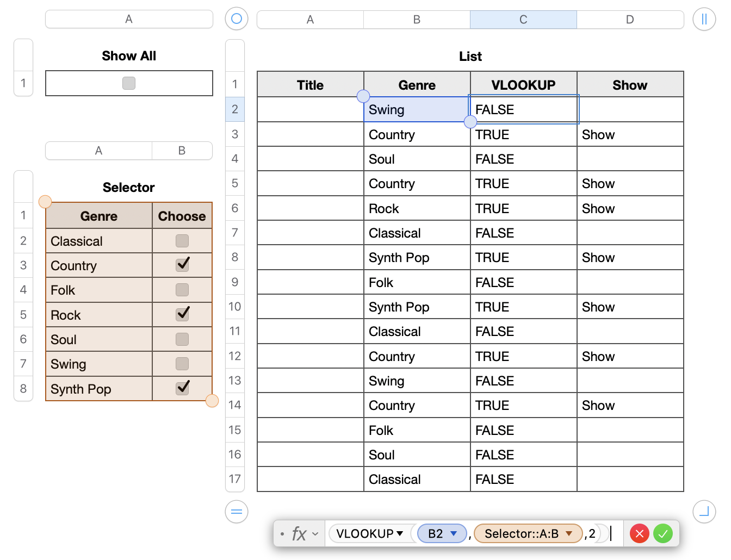Click the bottom-right selection handle of cell B2
Screen dimensions: 731x560
(470, 122)
